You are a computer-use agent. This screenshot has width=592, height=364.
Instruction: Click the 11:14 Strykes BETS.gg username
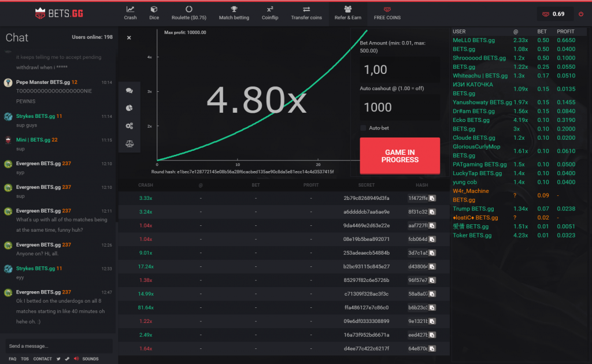pos(35,116)
